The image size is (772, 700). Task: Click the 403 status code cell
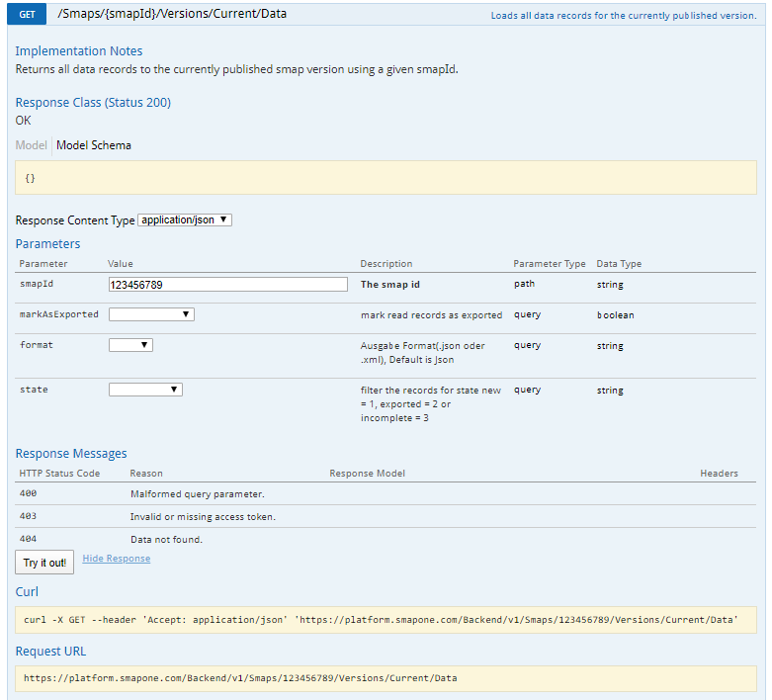tap(28, 516)
